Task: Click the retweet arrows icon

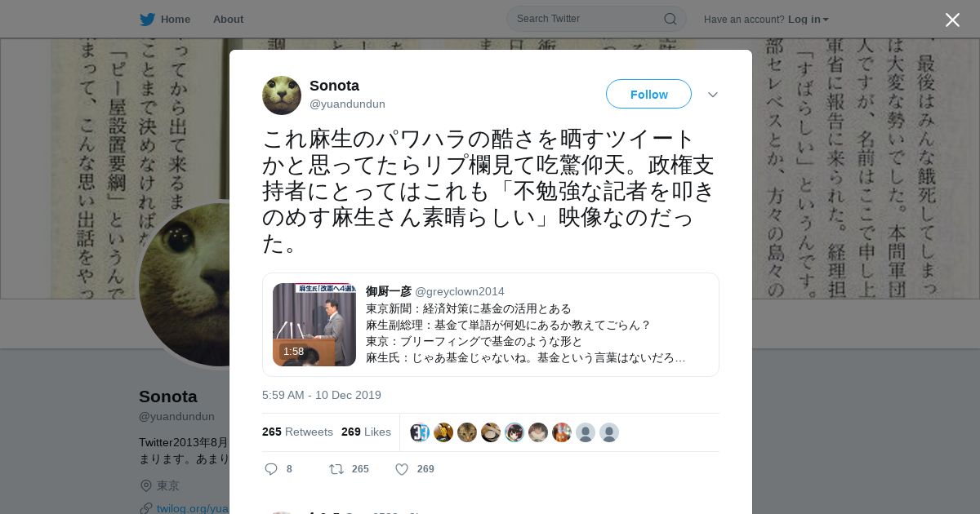Action: coord(336,469)
